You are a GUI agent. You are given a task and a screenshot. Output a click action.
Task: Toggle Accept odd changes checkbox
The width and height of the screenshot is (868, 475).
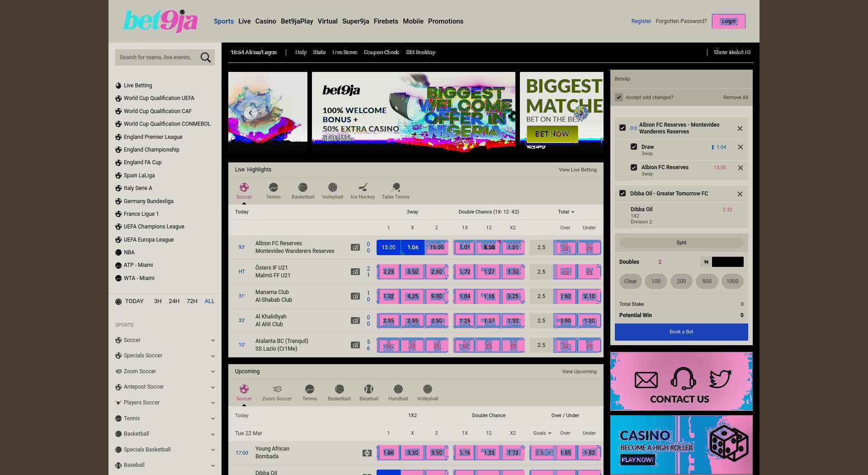(619, 97)
